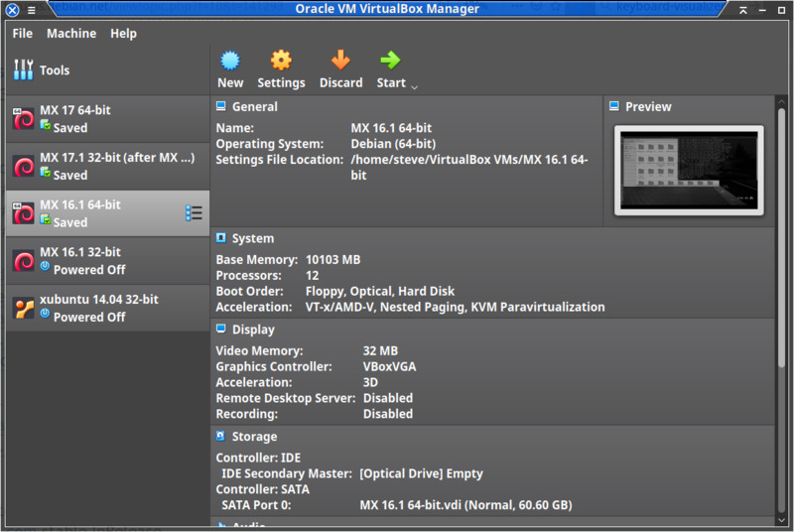
Task: Click the Display section icon
Action: click(x=220, y=329)
